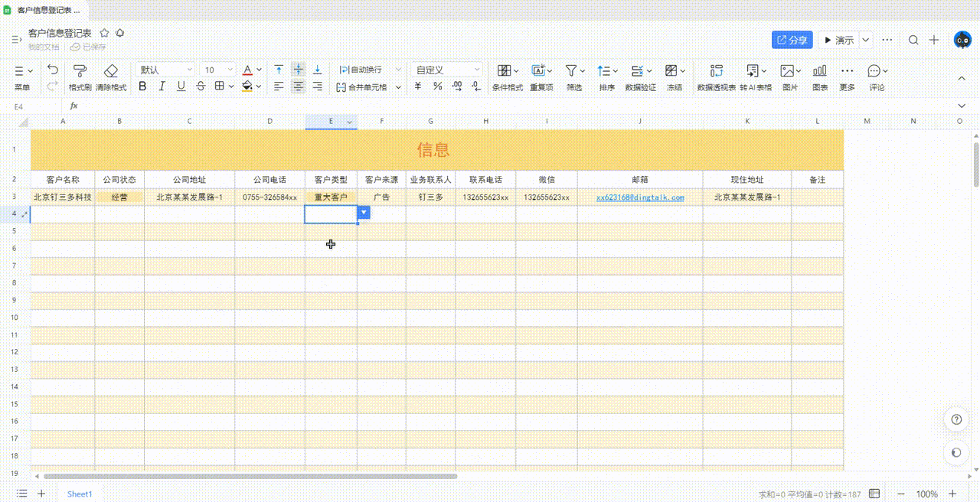Decrease decimal places
This screenshot has height=502, width=980.
point(476,86)
